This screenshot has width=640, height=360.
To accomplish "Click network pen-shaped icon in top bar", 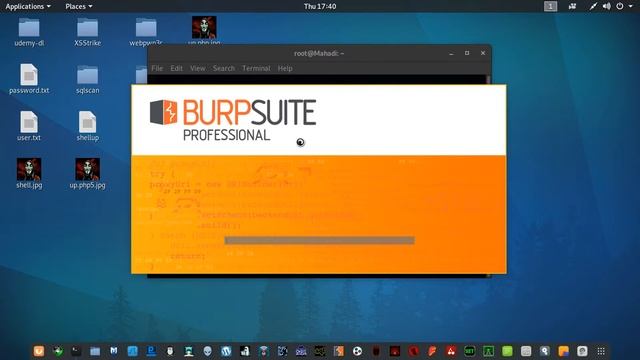I will click(593, 6).
